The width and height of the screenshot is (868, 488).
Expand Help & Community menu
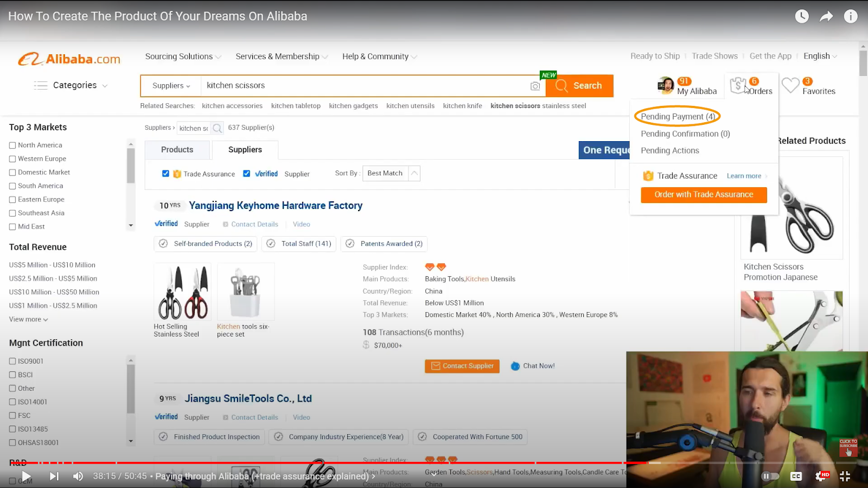pyautogui.click(x=379, y=56)
